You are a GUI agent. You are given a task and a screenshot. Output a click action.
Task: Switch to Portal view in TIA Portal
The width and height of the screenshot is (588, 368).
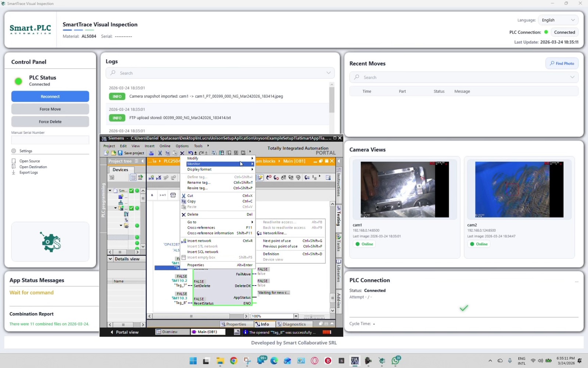pos(124,332)
